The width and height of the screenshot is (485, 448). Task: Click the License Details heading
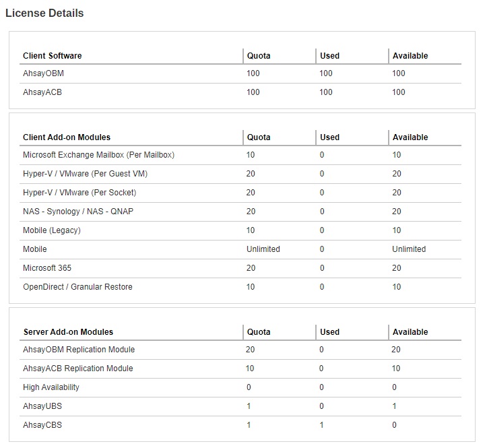pos(44,13)
